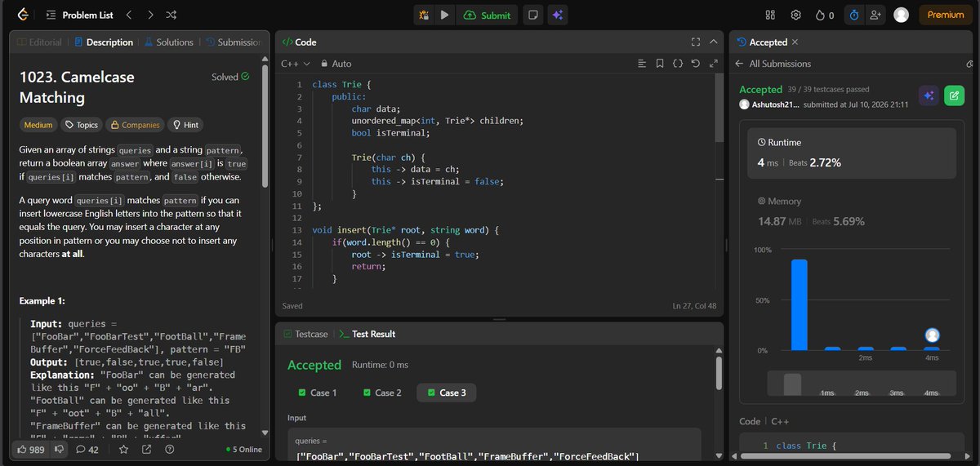Open the Problem List panel
The image size is (980, 466).
click(81, 15)
